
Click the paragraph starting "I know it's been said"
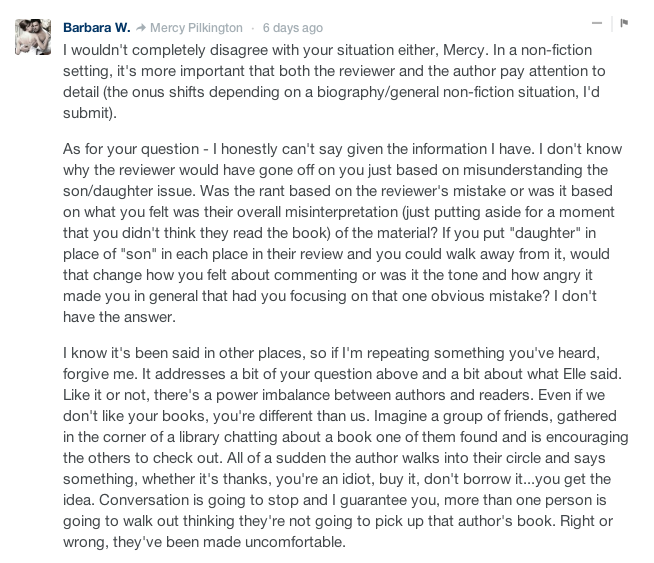click(x=340, y=448)
